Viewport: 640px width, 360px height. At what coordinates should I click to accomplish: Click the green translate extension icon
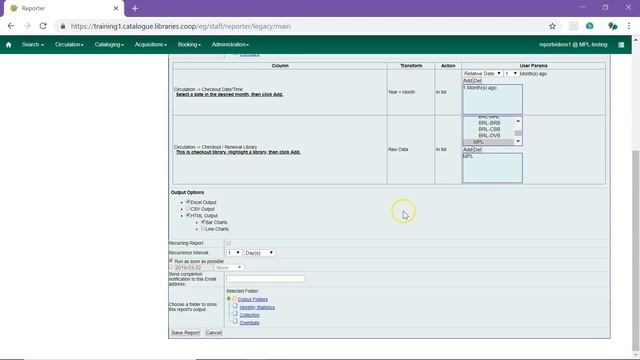(x=612, y=26)
